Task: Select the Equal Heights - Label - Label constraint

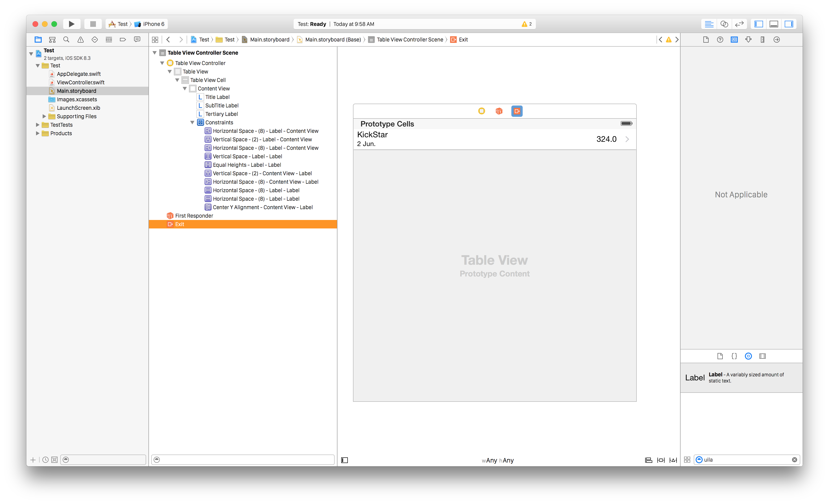Action: [247, 165]
